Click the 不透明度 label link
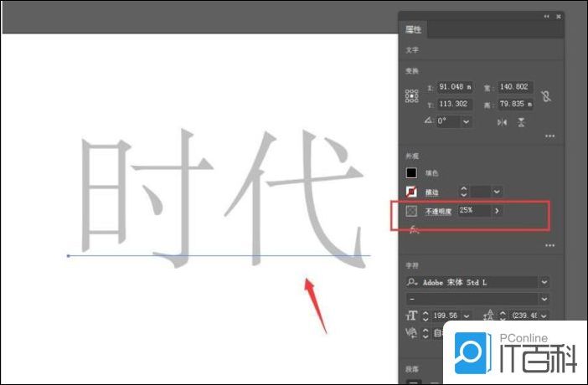This screenshot has height=385, width=588. tap(438, 212)
